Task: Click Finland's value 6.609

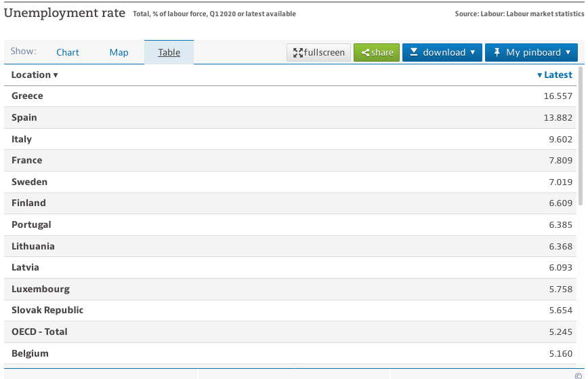Action: pos(561,203)
